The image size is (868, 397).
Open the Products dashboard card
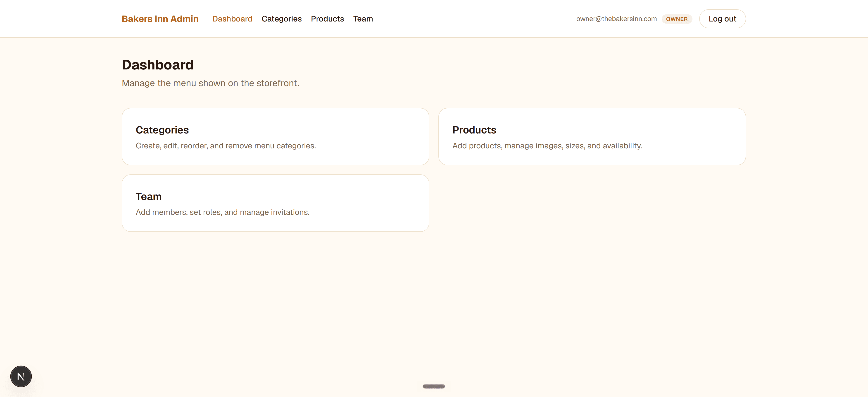point(592,136)
